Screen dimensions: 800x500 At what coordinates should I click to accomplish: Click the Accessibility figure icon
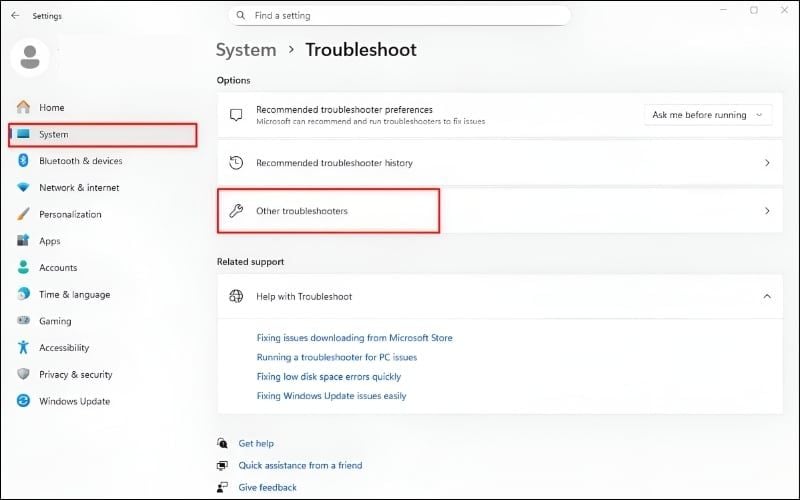23,347
